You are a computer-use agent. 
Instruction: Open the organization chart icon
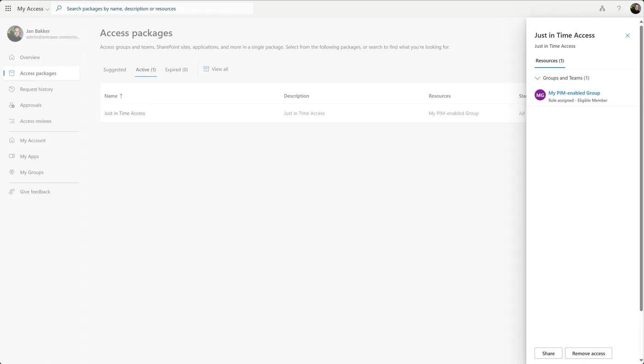(602, 9)
